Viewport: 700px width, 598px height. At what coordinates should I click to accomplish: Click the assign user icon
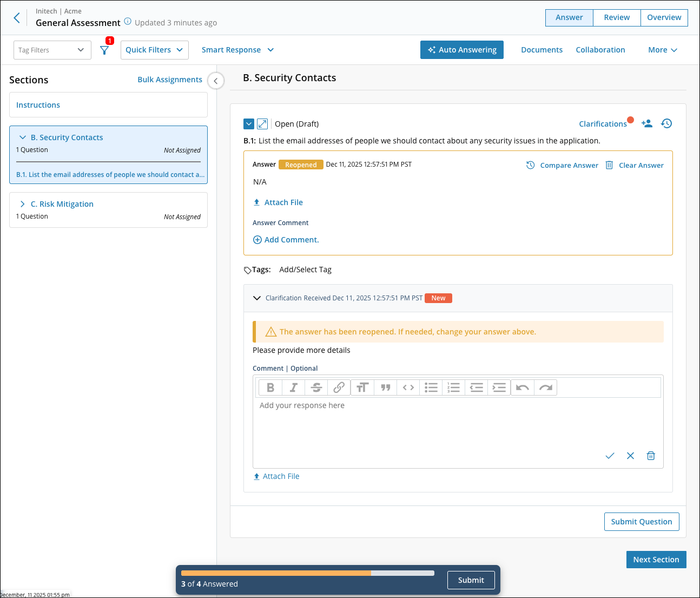(646, 124)
